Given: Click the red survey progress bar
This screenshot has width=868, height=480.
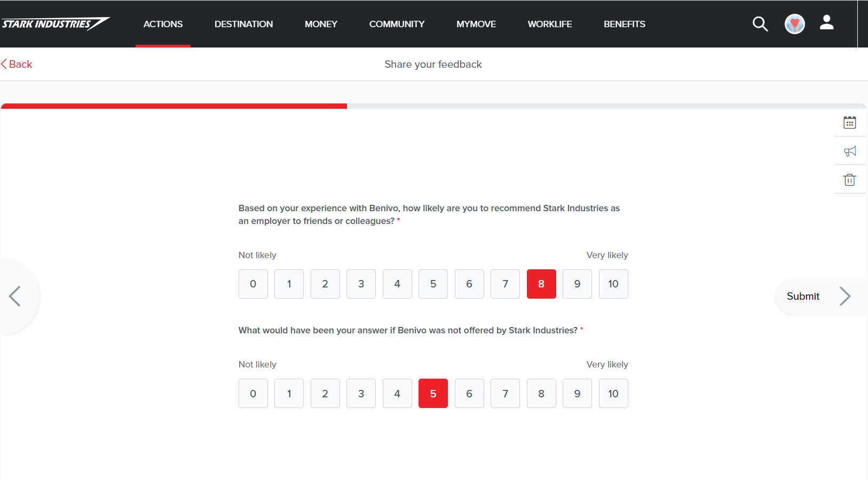Looking at the screenshot, I should point(174,106).
